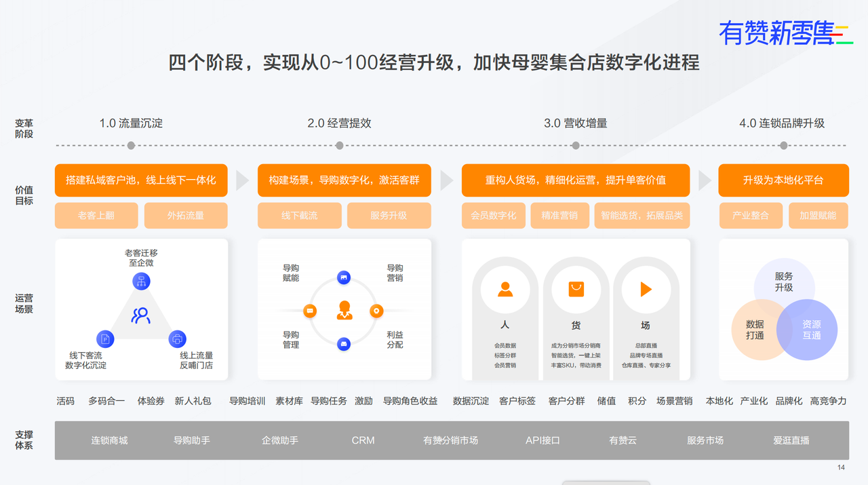868x485 pixels.
Task: Click the arrow after stage 3.0 banner
Action: (x=705, y=180)
